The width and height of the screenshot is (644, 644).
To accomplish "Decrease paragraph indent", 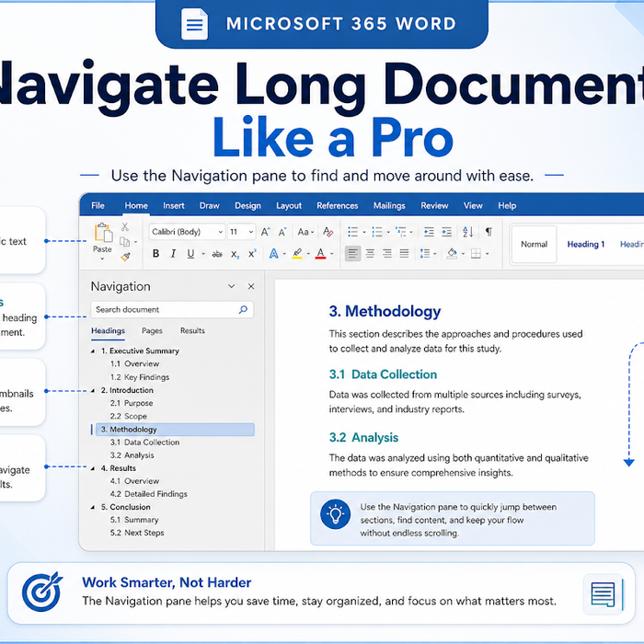I will [430, 232].
